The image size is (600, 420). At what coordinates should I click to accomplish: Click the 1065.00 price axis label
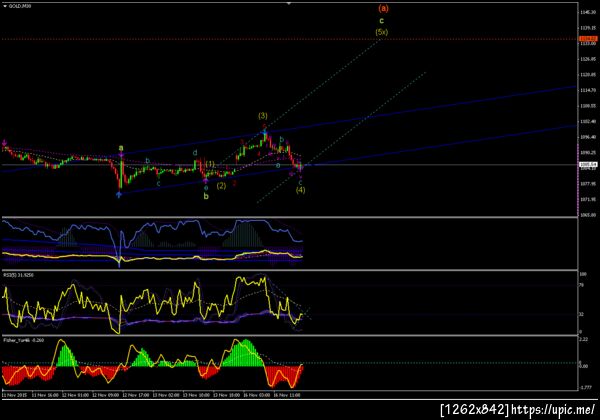[x=588, y=215]
